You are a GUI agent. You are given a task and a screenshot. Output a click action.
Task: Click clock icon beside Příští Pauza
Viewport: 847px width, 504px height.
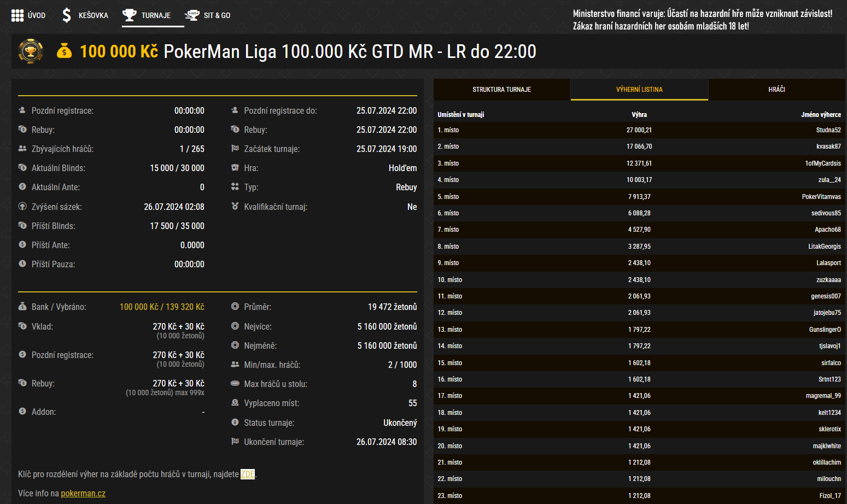tap(22, 263)
